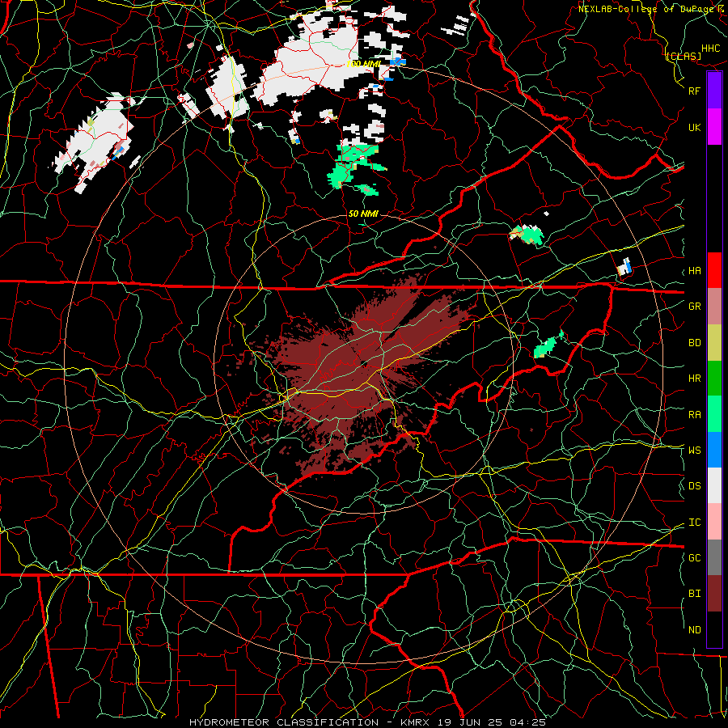Image resolution: width=728 pixels, height=728 pixels.
Task: Click the 19 JUN 25 date stamp
Action: pos(473,722)
